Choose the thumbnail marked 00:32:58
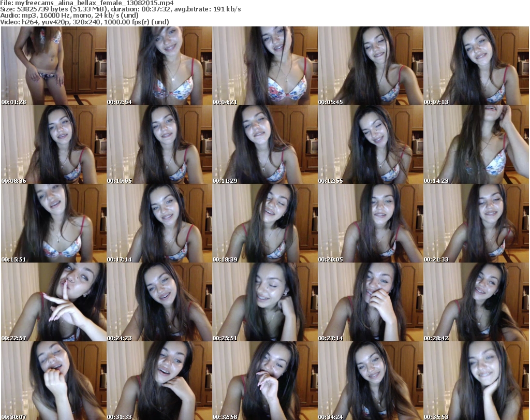 (x=265, y=381)
